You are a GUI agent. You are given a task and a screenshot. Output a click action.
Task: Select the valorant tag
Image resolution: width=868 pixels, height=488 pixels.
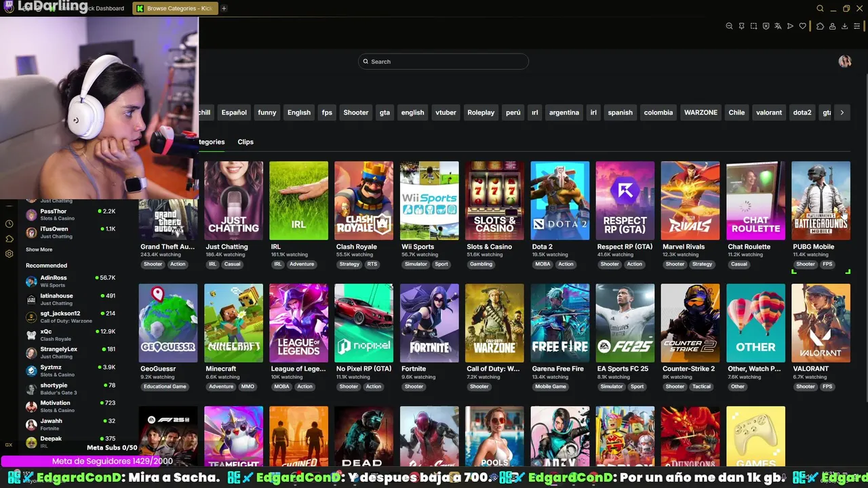click(x=769, y=113)
